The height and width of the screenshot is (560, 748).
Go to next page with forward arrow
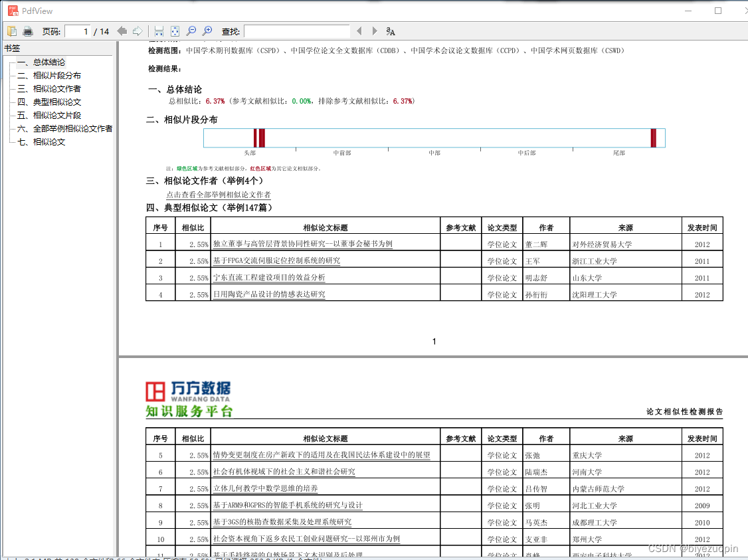tap(138, 31)
